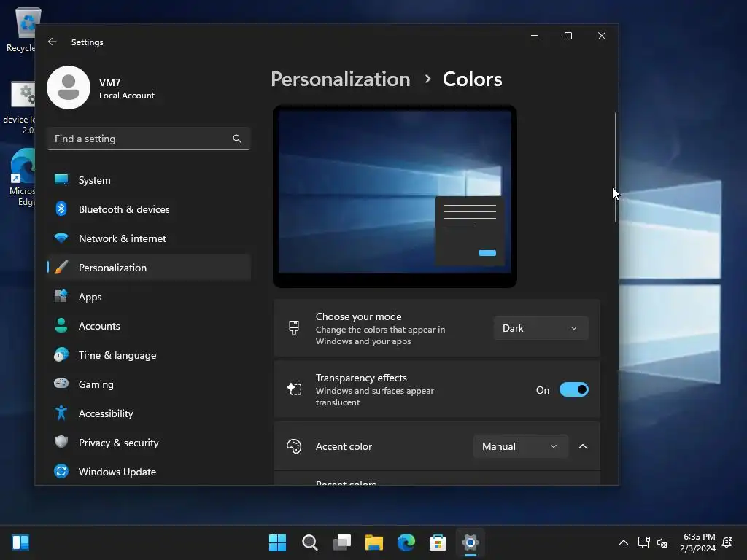747x560 pixels.
Task: Open taskbar Search
Action: [x=309, y=542]
